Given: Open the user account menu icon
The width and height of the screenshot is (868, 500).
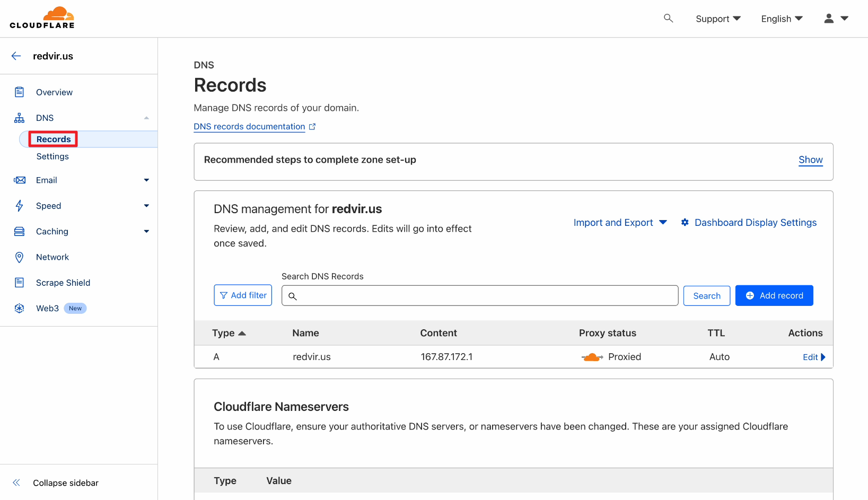Looking at the screenshot, I should (x=829, y=19).
